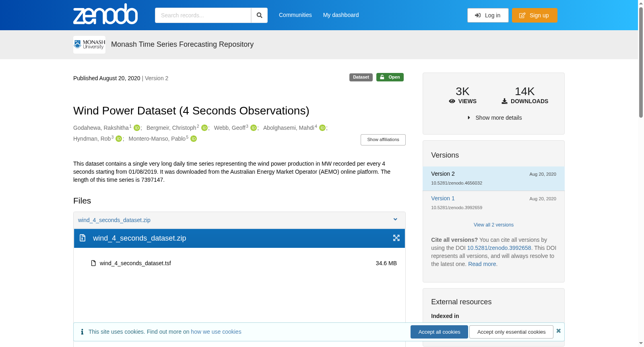This screenshot has height=347, width=644.
Task: Open Abolghasemi Mahdi's ORCID icon
Action: pyautogui.click(x=322, y=128)
